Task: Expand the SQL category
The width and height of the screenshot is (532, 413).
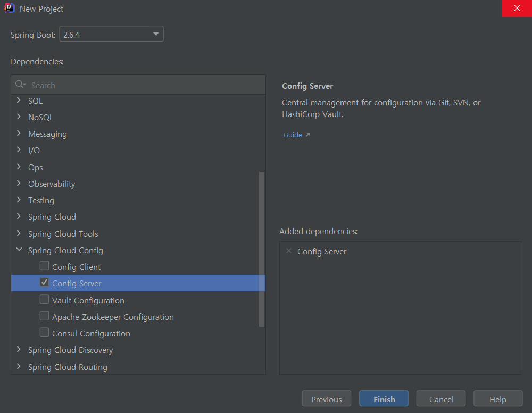Action: [x=19, y=101]
